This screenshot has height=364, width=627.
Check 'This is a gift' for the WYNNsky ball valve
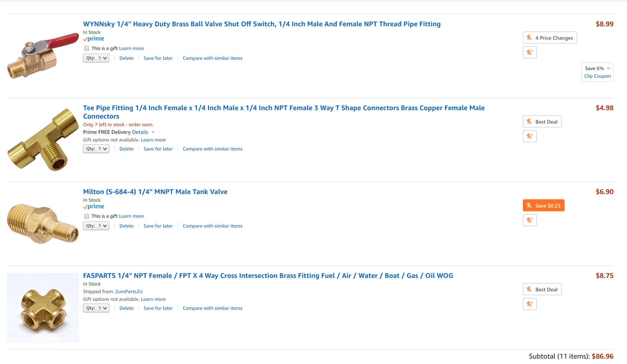pos(87,48)
